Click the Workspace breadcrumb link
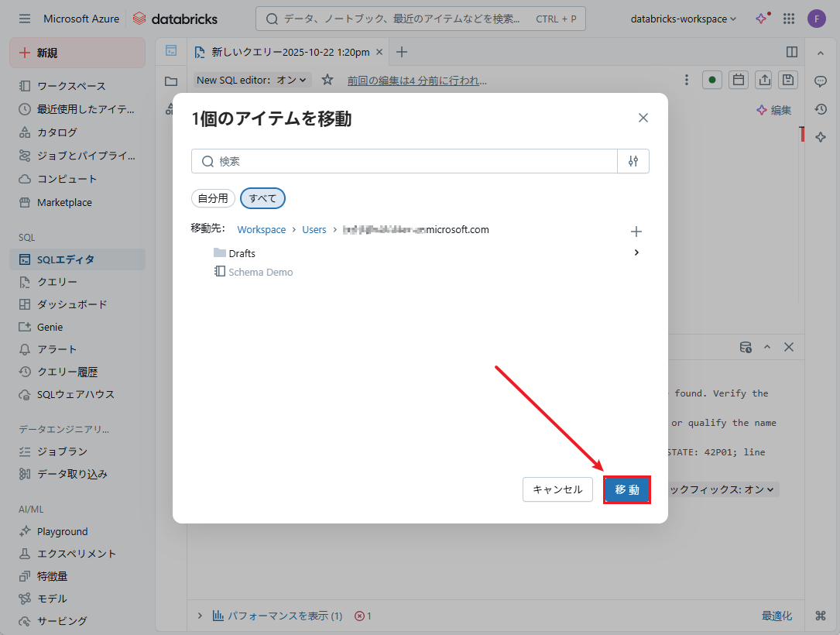Screen dimensions: 840x635 (x=262, y=230)
